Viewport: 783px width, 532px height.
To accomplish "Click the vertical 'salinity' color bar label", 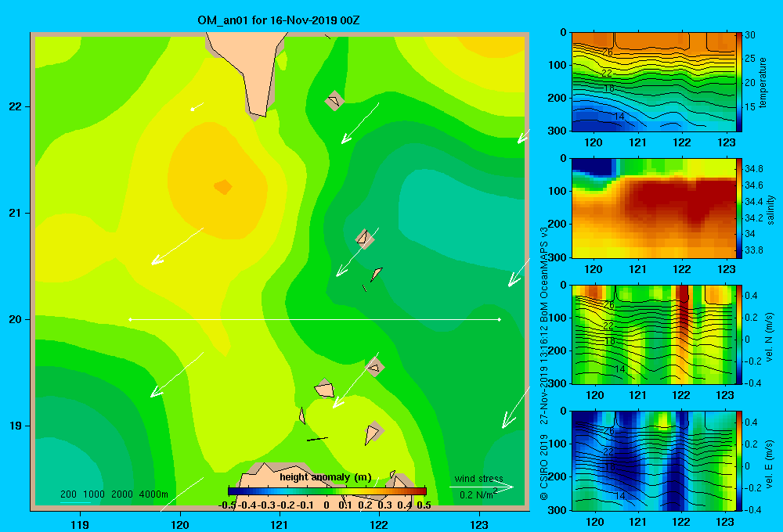I will (x=770, y=210).
